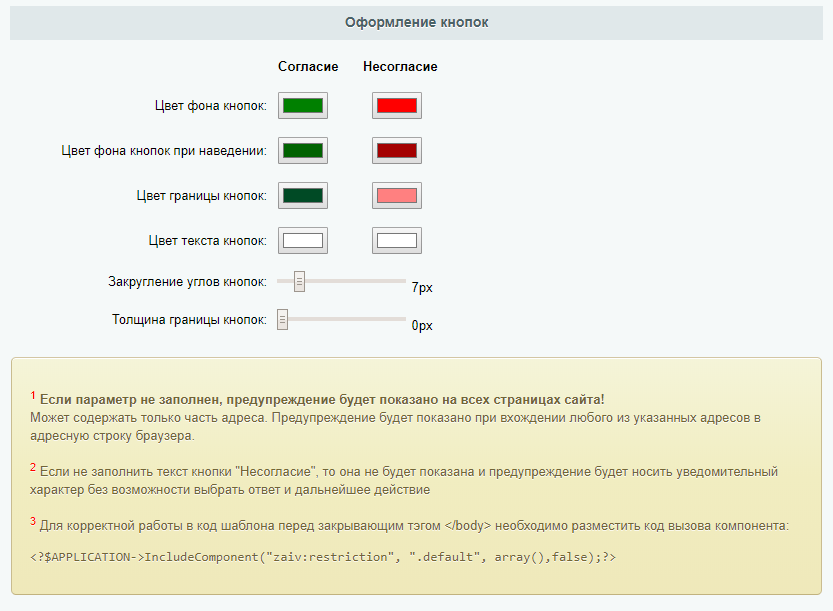
Task: Open the red disagree button background color swatch
Action: [x=396, y=105]
